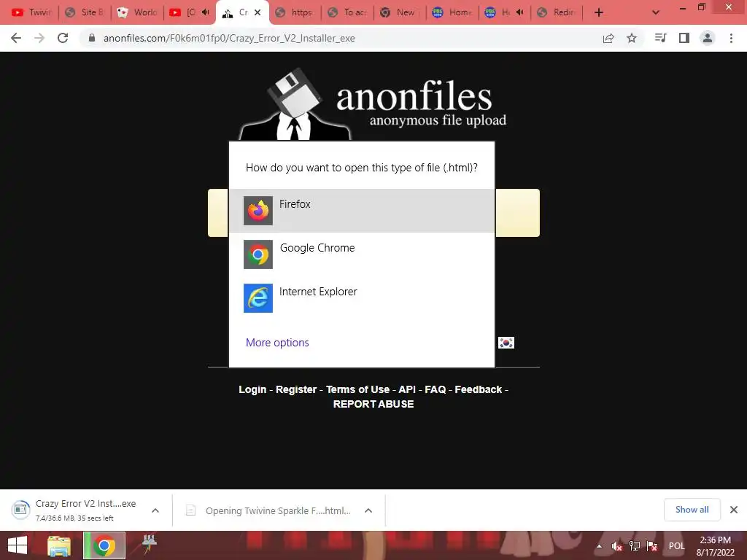Switch to the Site B tab

click(85, 12)
